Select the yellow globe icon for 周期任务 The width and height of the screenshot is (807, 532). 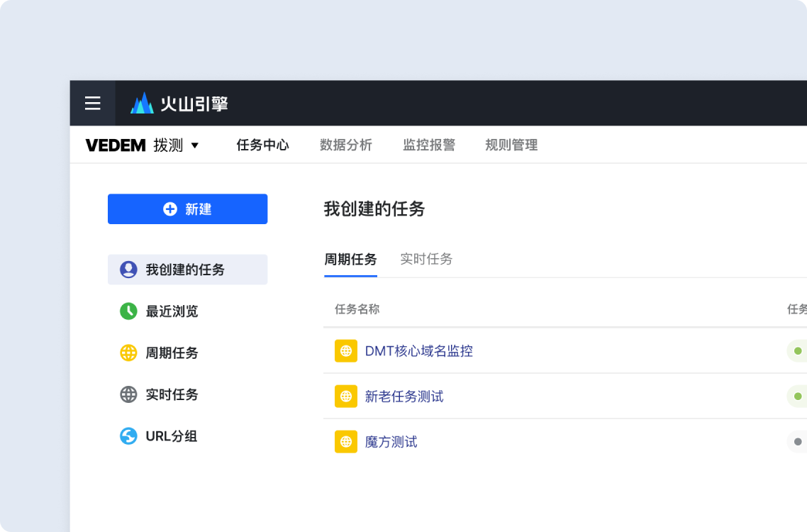(128, 353)
